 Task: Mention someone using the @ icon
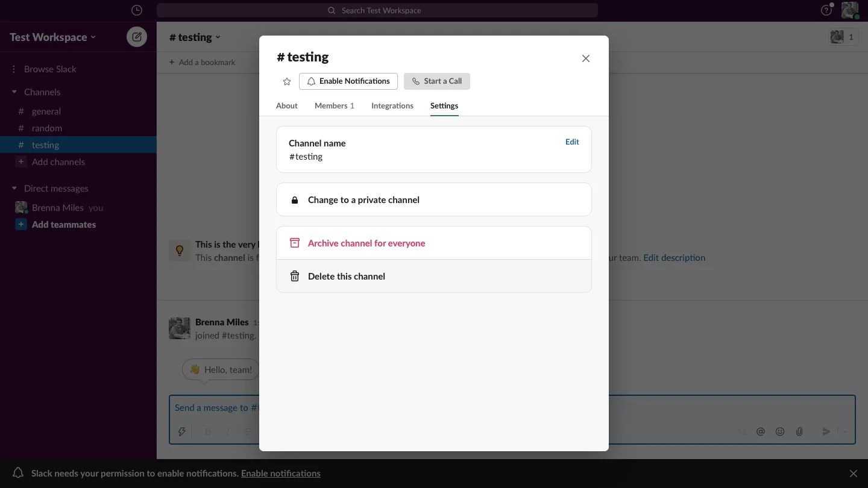click(x=760, y=431)
